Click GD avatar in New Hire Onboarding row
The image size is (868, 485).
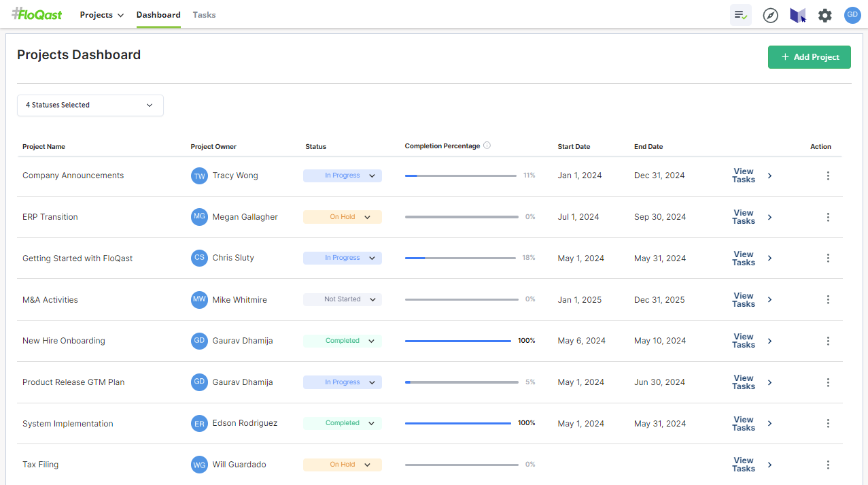coord(199,340)
